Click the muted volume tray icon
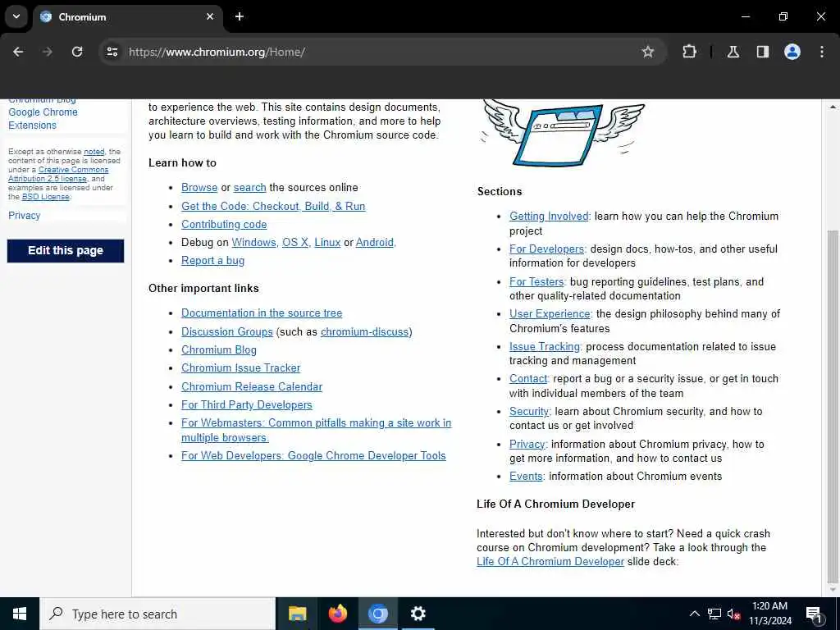 click(x=734, y=614)
